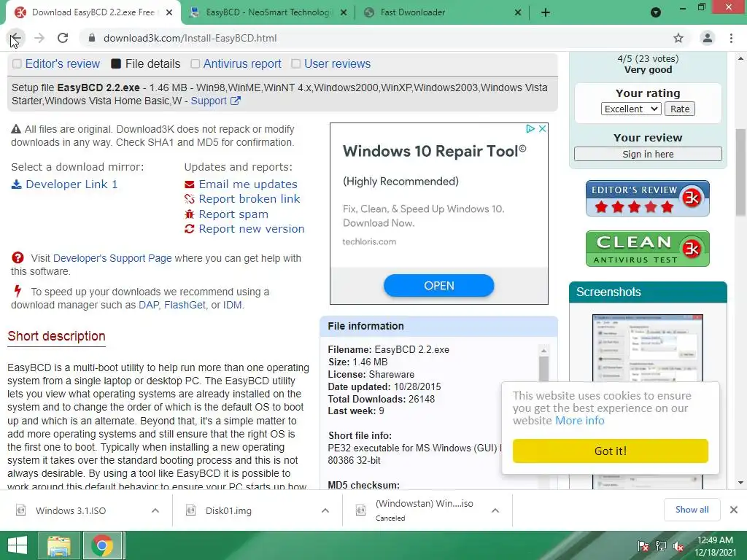Click Clean Antivirus Test badge
Image resolution: width=747 pixels, height=560 pixels.
(x=648, y=249)
